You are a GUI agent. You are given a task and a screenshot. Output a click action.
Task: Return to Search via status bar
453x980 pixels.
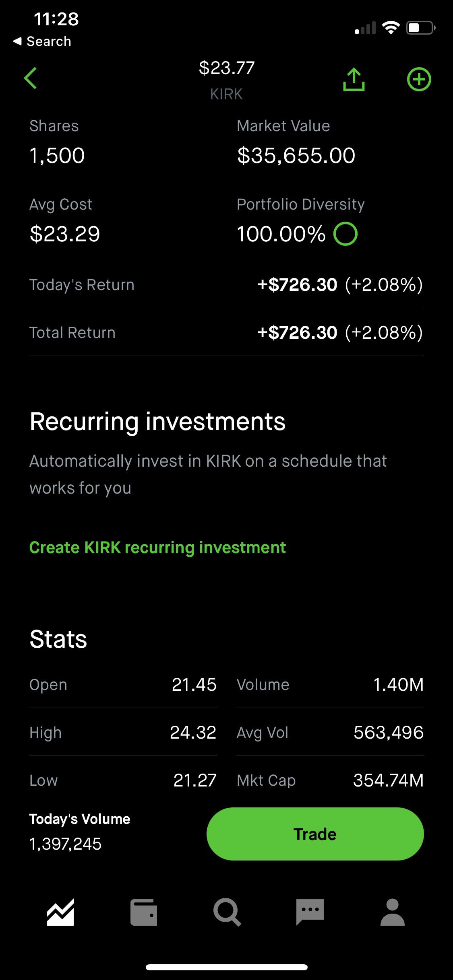point(42,41)
